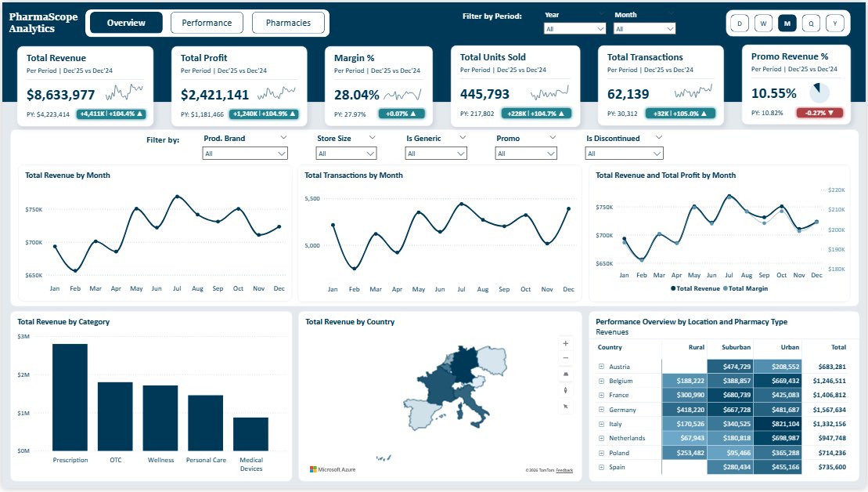
Task: Select quarterly granularity Q button
Action: coord(811,24)
